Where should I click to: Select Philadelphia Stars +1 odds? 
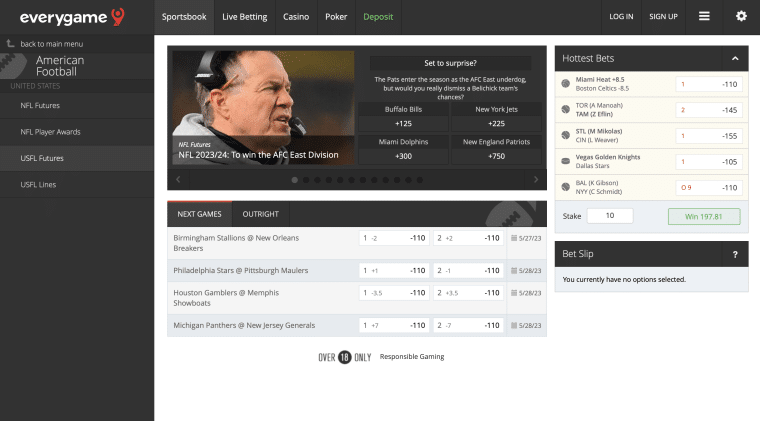click(394, 270)
